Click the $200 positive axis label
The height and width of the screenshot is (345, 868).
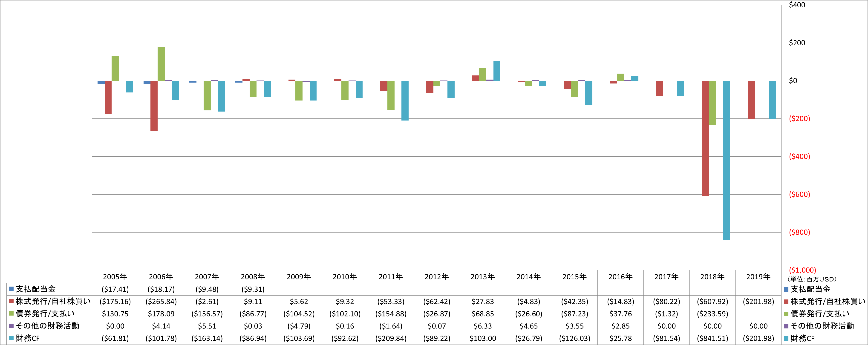click(x=797, y=43)
